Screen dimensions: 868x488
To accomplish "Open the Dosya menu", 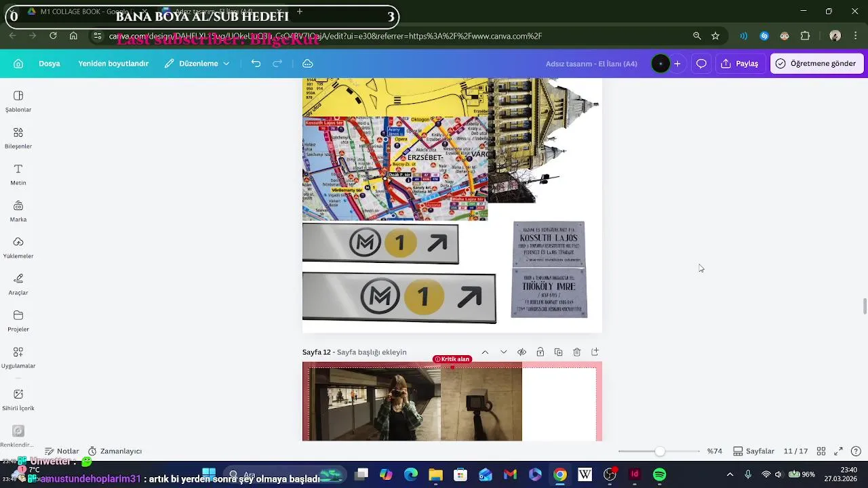I will coord(50,64).
